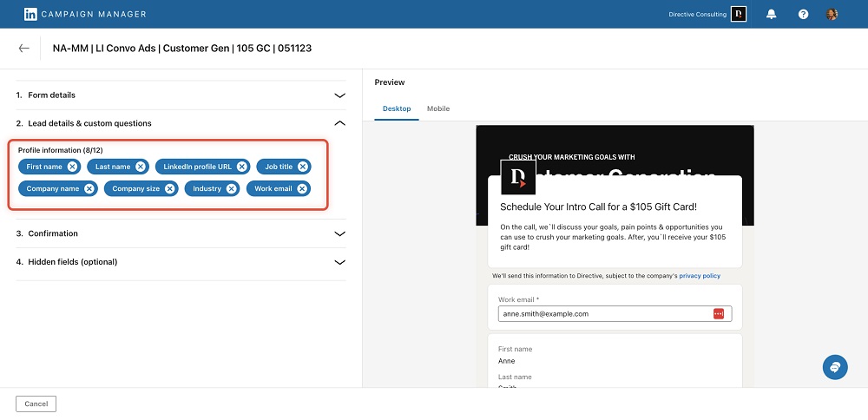Open the privacy policy link
The image size is (868, 420).
tap(700, 275)
